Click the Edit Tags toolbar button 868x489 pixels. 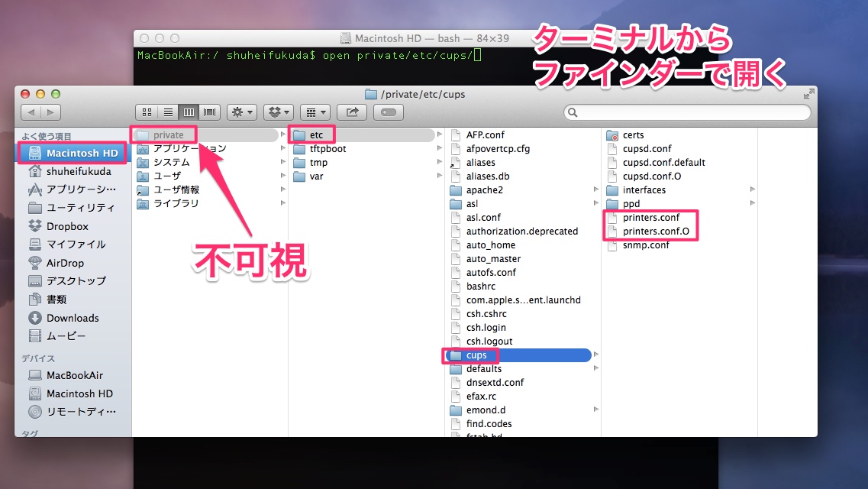(x=389, y=112)
